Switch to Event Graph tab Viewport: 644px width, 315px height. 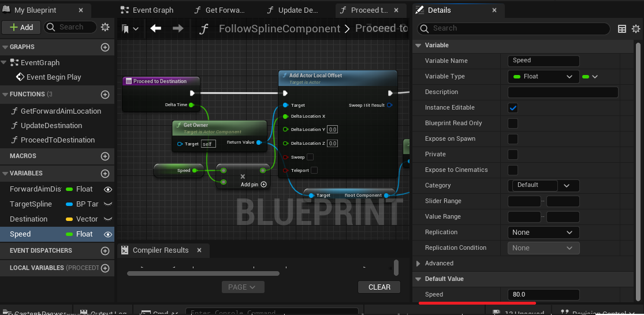pos(148,10)
